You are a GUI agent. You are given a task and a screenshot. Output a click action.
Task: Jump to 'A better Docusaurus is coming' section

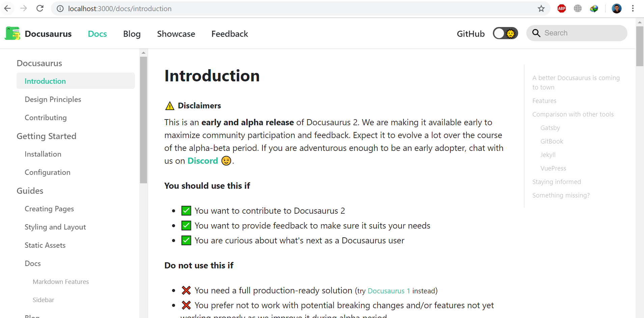(x=576, y=82)
